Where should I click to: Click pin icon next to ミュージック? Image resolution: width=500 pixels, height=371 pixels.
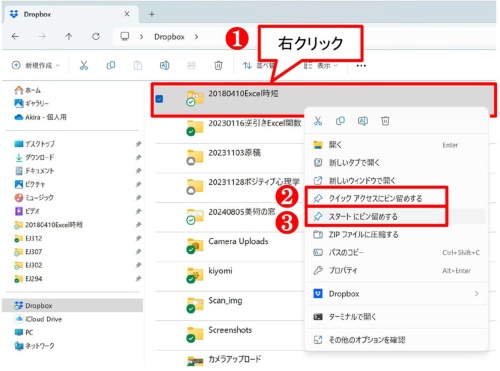[138, 198]
